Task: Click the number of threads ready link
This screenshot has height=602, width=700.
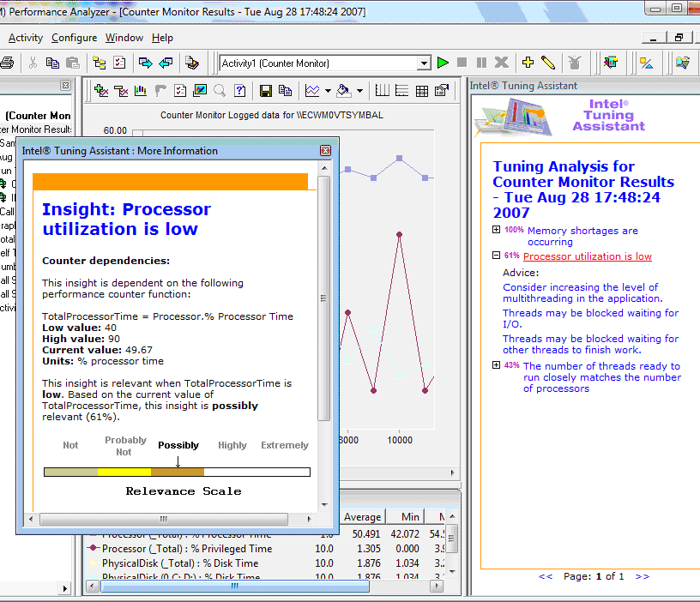Action: coord(602,377)
